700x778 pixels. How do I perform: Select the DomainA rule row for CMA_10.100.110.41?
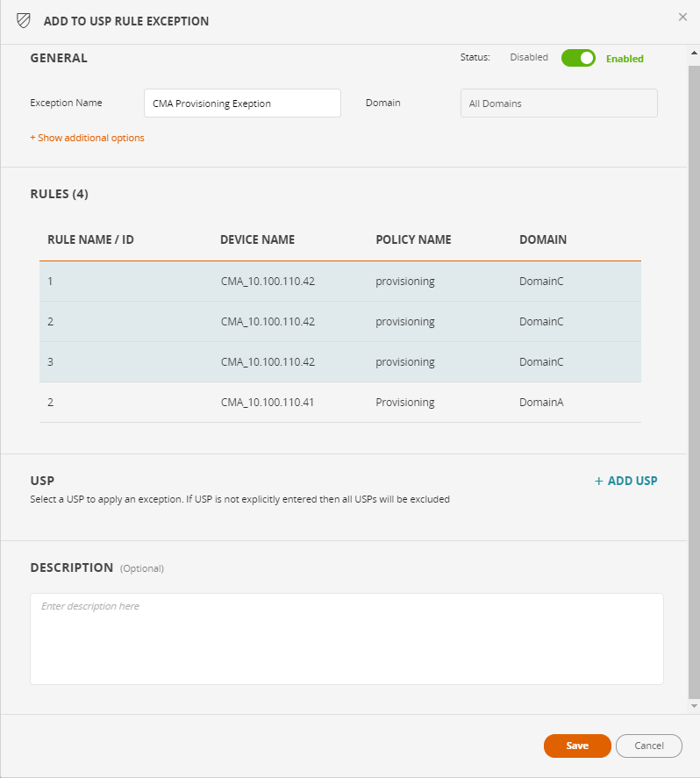pos(339,403)
